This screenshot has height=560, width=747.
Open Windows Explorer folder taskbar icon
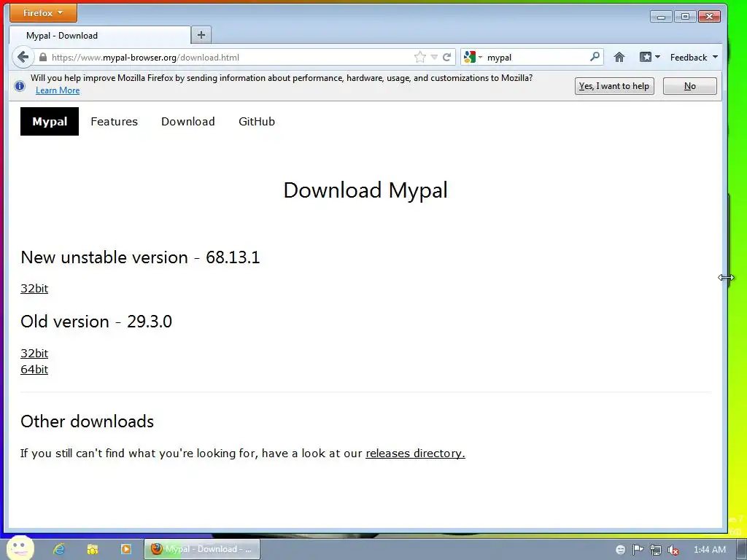(x=93, y=549)
